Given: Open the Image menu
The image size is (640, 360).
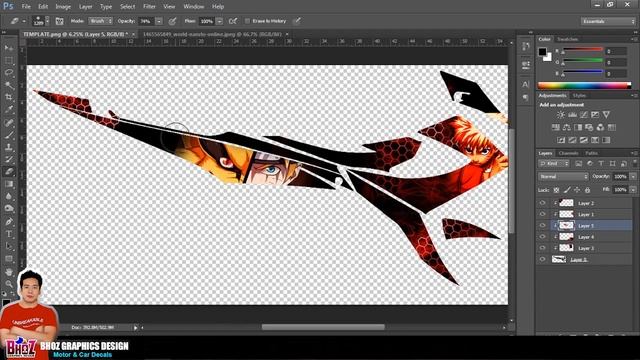Looking at the screenshot, I should click(63, 7).
